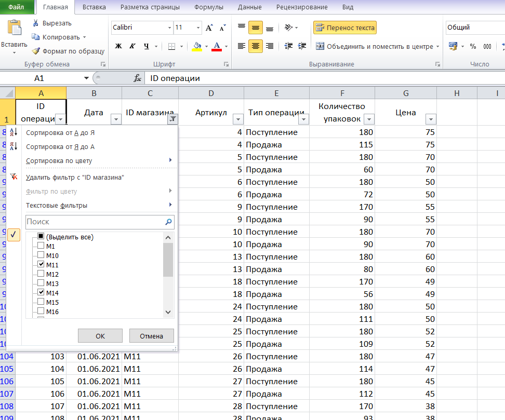Click the Поиск search field
This screenshot has width=505, height=420.
click(x=95, y=222)
